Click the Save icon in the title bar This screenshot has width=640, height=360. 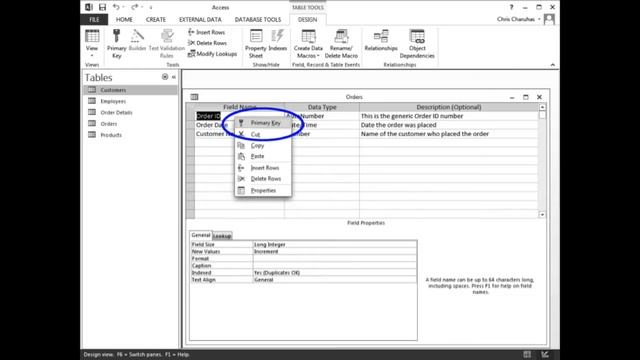102,7
